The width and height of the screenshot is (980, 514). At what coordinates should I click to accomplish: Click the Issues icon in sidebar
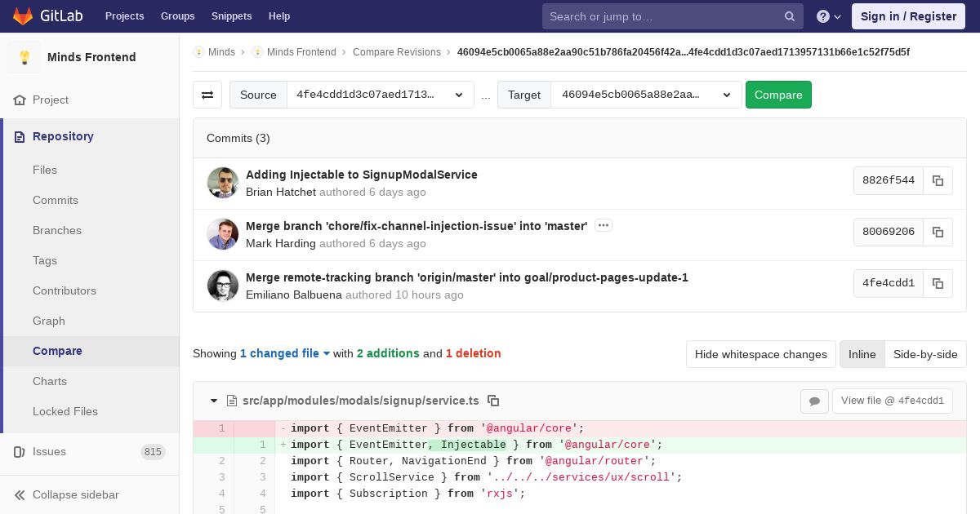[x=20, y=451]
